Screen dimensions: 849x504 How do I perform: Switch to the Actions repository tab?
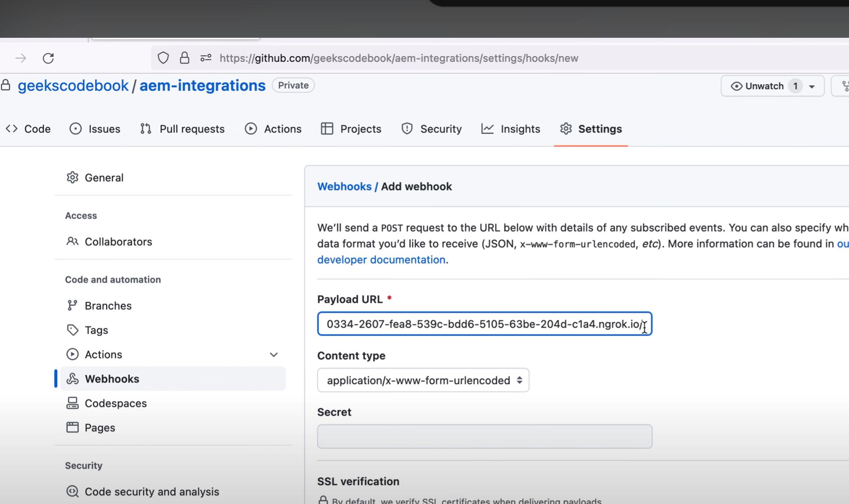pyautogui.click(x=273, y=129)
